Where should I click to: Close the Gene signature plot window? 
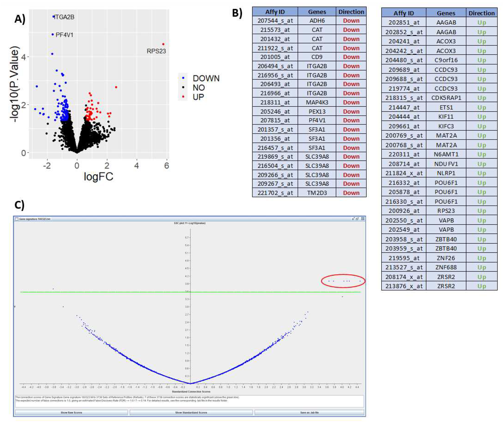[x=363, y=219]
